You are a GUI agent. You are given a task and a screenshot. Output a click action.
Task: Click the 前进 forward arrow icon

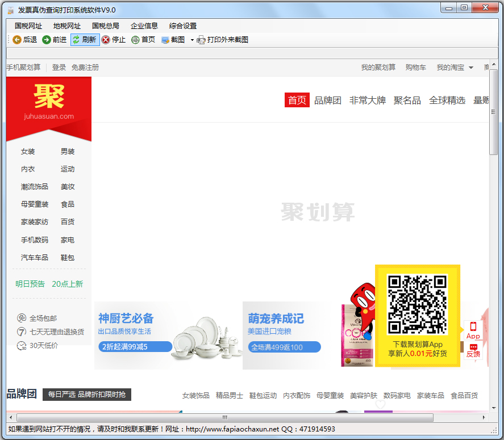tap(47, 40)
